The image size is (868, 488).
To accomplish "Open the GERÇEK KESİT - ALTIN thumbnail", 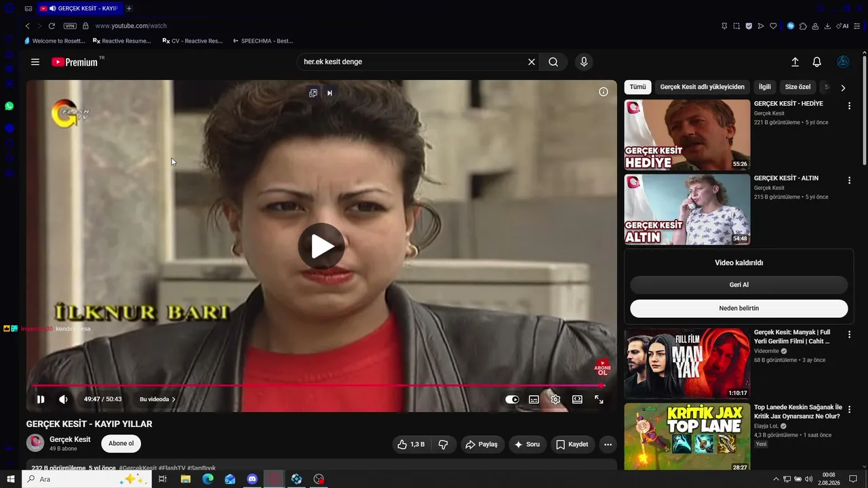I will tap(687, 209).
